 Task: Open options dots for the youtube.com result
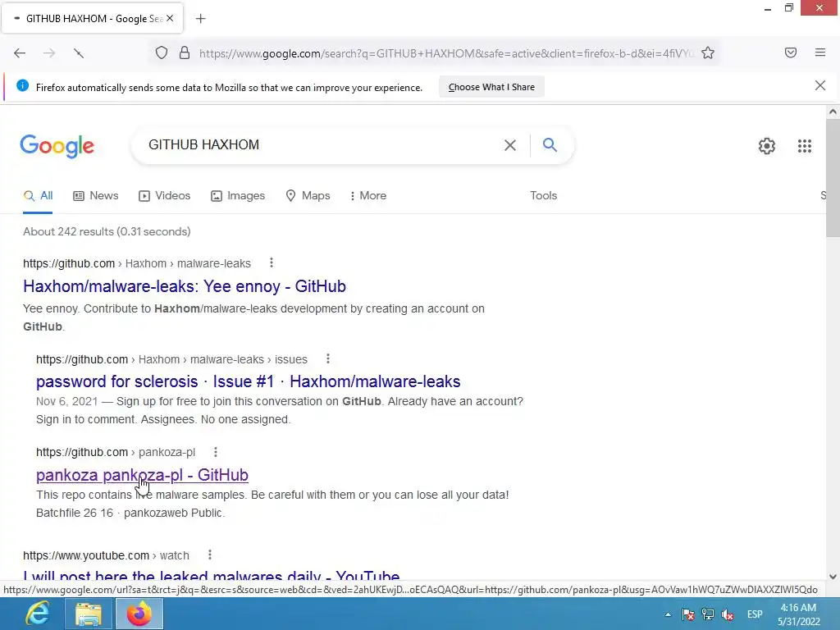[209, 555]
